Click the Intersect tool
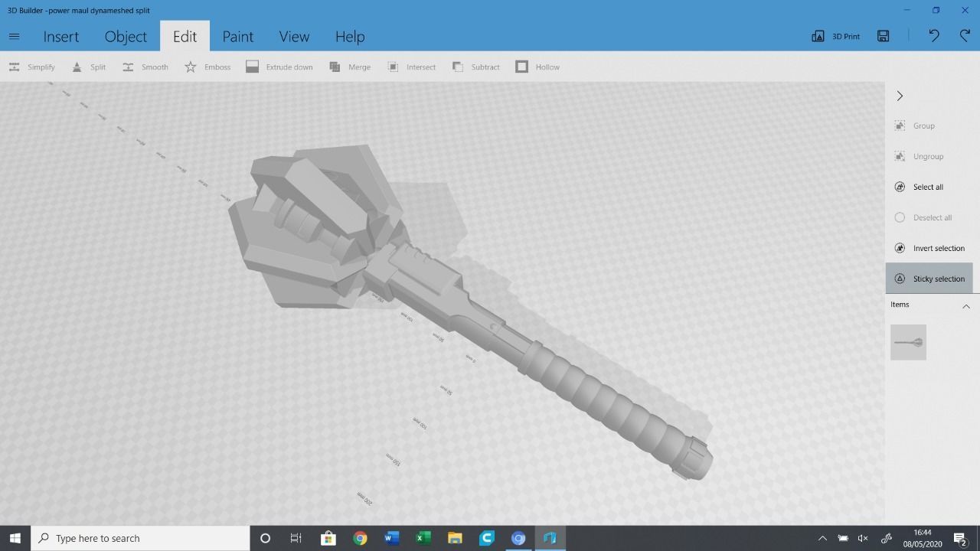The image size is (980, 551). (411, 67)
